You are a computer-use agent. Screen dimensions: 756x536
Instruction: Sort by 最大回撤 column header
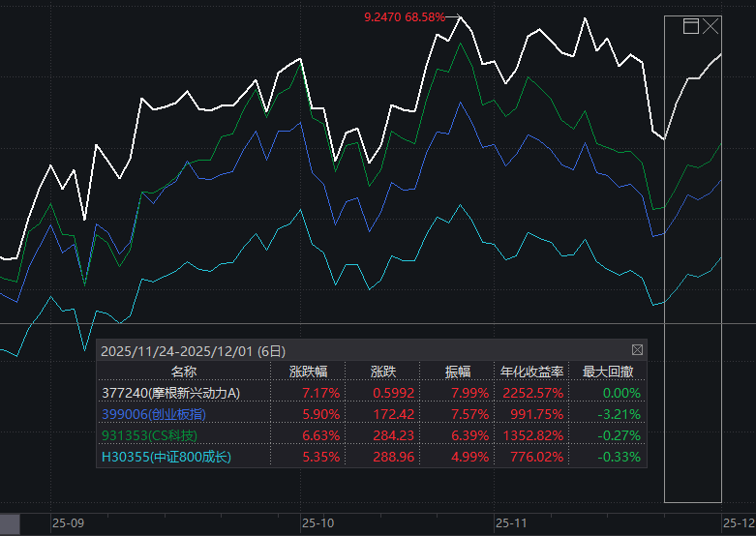[x=608, y=372]
